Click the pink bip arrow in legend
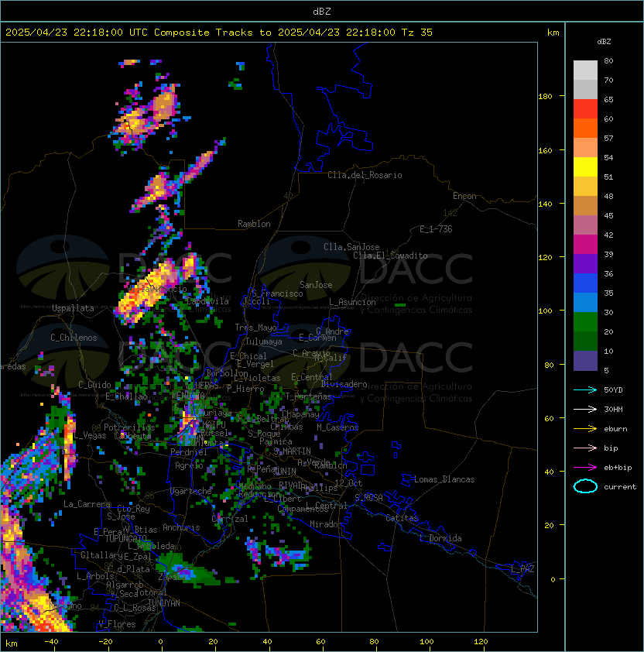 [585, 448]
